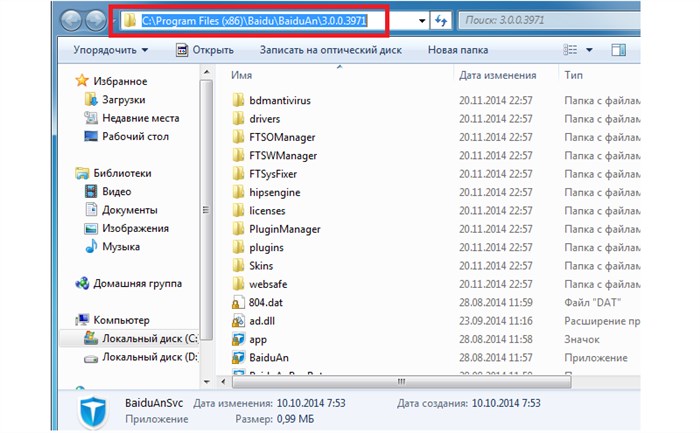700x433 pixels.
Task: Select the FTSWManager folder icon
Action: (x=238, y=155)
